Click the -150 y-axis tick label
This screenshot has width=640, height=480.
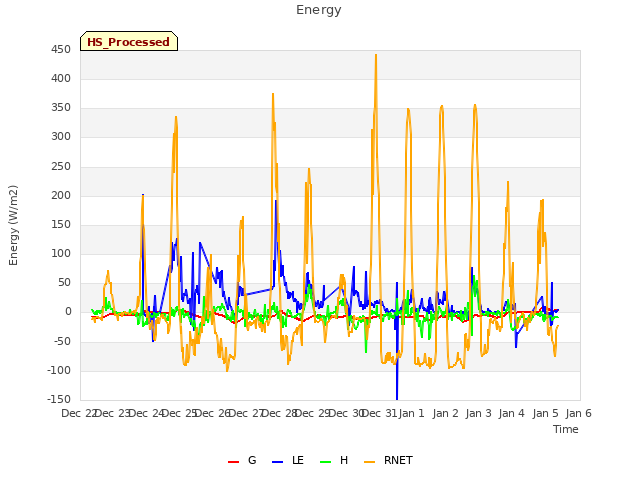59,399
